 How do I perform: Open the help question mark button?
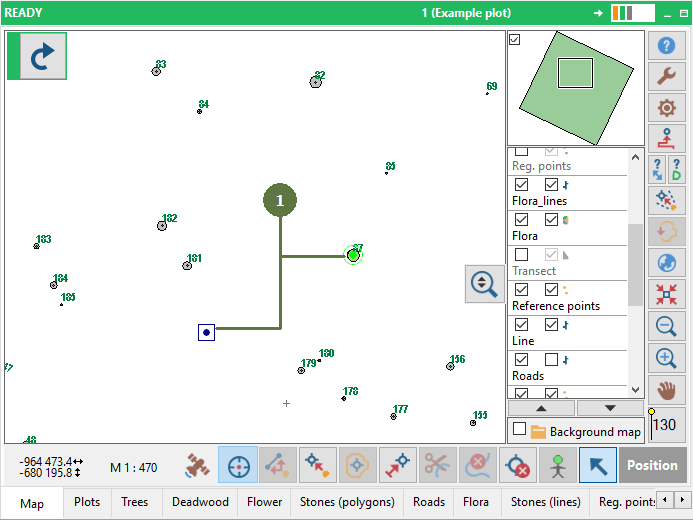click(666, 45)
